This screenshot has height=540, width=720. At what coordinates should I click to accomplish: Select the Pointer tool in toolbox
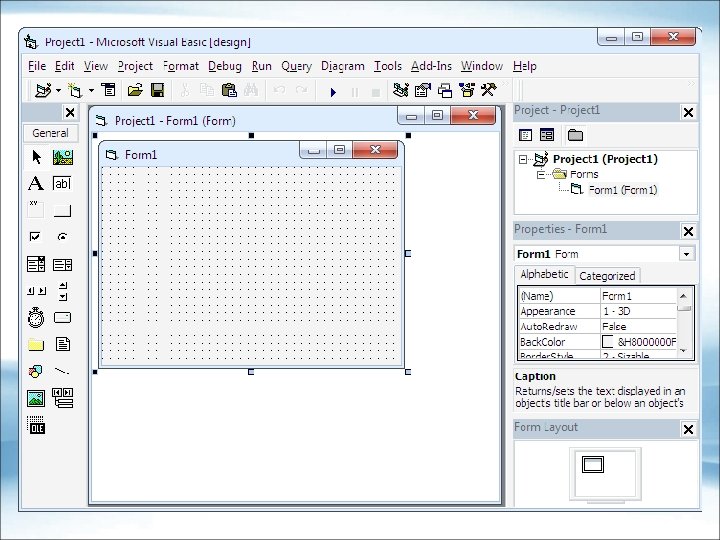pyautogui.click(x=36, y=157)
